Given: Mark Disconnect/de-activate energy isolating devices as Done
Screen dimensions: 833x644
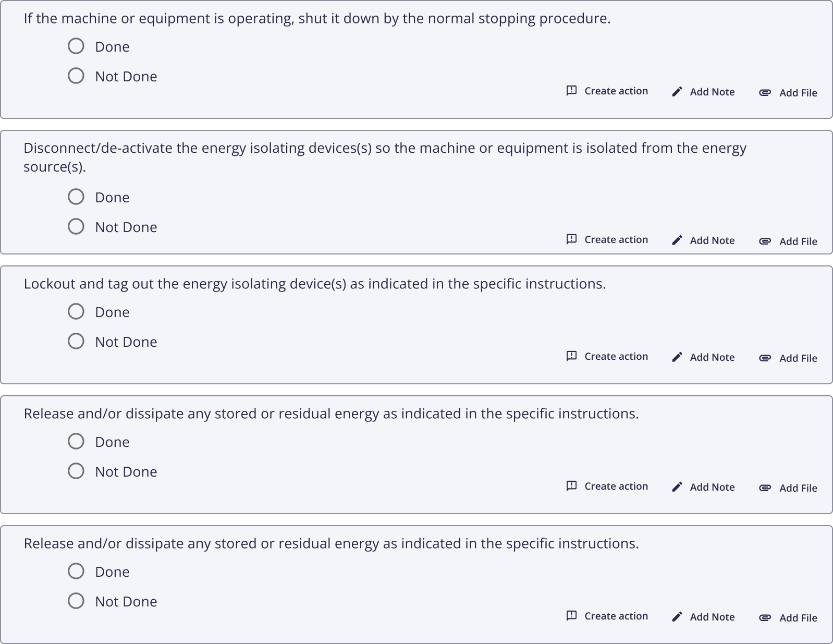Looking at the screenshot, I should (76, 197).
